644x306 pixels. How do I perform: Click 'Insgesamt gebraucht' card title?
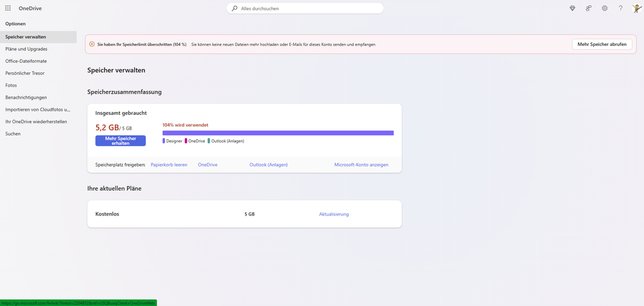(x=121, y=113)
